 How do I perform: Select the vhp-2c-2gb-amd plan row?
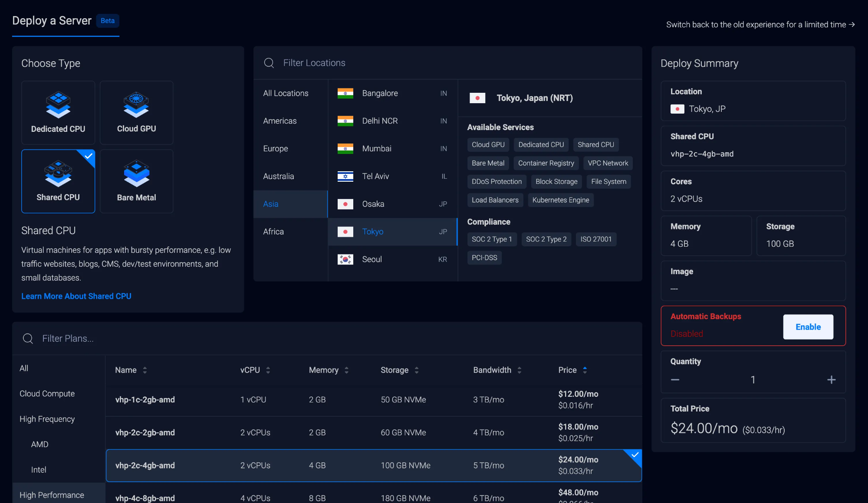(x=374, y=433)
